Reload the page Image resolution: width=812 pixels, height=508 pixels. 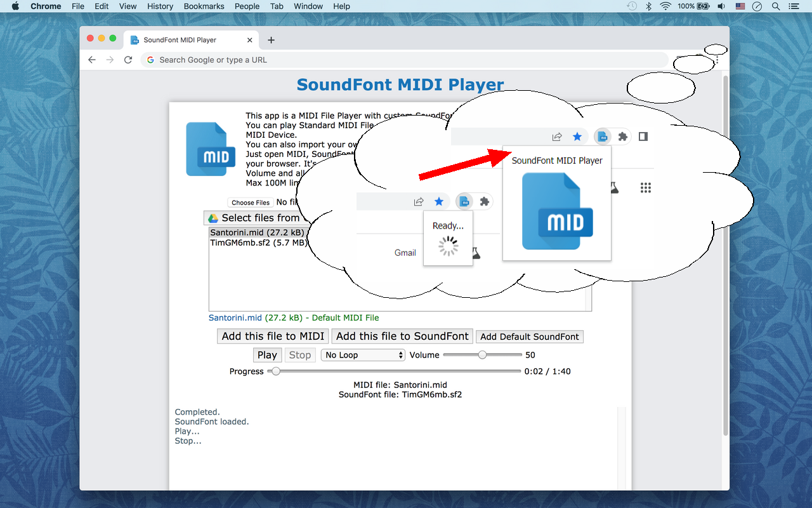[x=128, y=60]
